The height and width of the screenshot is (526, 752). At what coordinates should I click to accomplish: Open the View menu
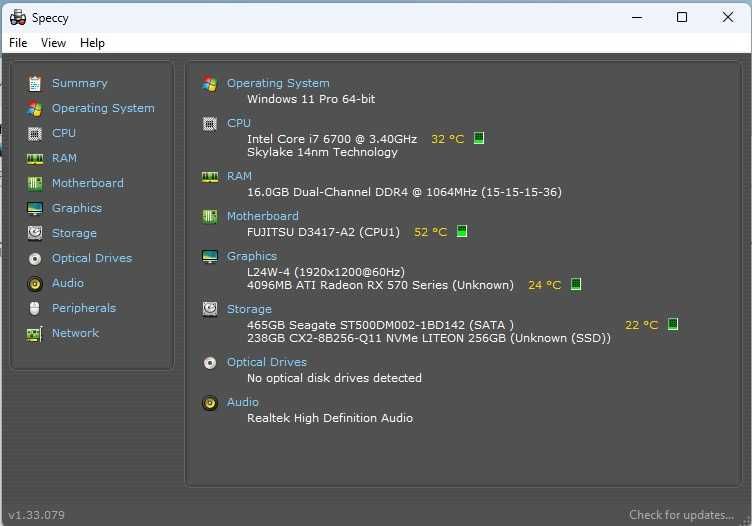53,43
